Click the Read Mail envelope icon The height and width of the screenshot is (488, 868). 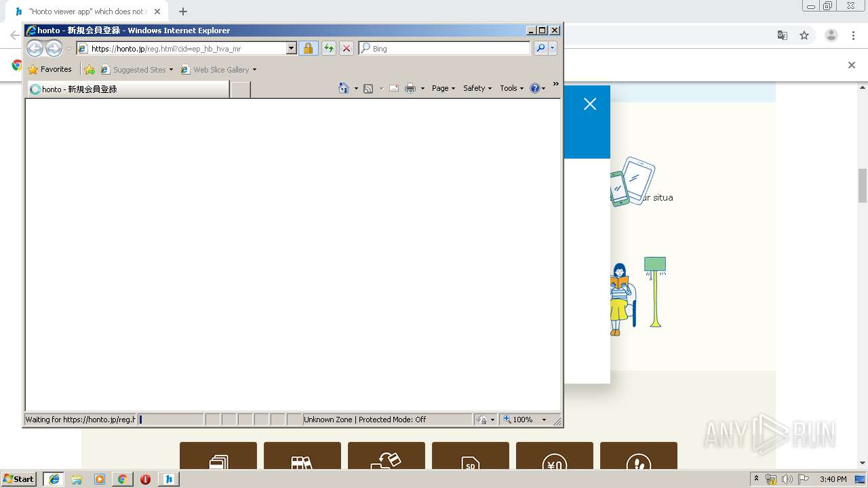click(x=393, y=88)
